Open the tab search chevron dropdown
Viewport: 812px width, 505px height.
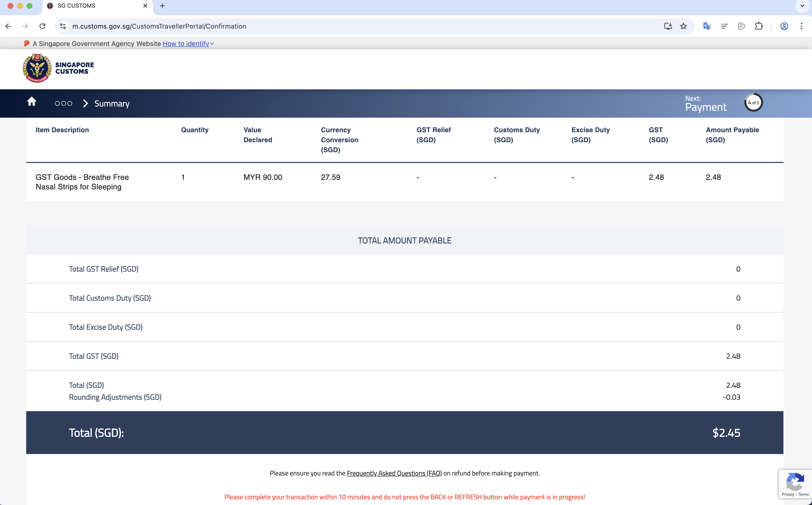(x=802, y=6)
